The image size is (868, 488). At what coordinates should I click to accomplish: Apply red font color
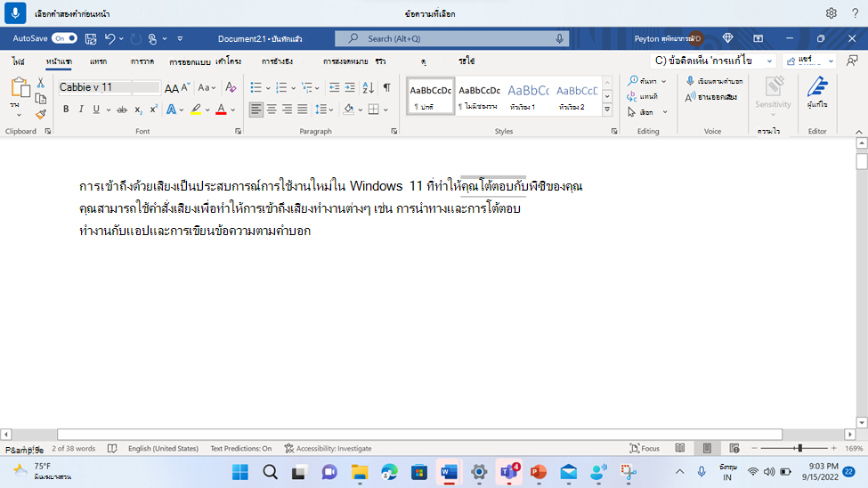(221, 110)
